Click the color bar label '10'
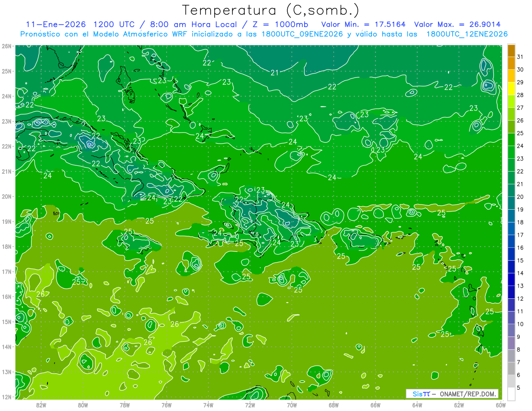The width and height of the screenshot is (532, 411). pos(520,324)
